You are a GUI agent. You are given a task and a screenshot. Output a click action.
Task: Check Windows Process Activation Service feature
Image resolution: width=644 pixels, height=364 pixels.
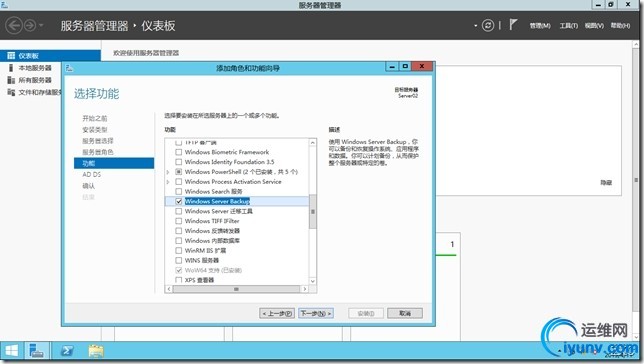(178, 182)
